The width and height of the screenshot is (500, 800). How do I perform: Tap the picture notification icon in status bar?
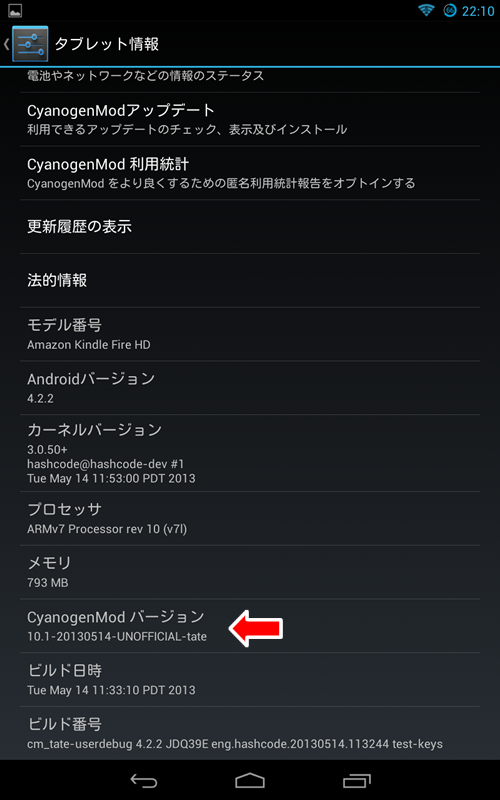click(x=14, y=10)
